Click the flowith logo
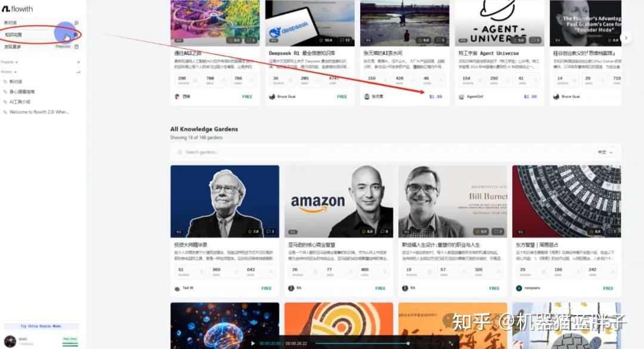 click(17, 8)
